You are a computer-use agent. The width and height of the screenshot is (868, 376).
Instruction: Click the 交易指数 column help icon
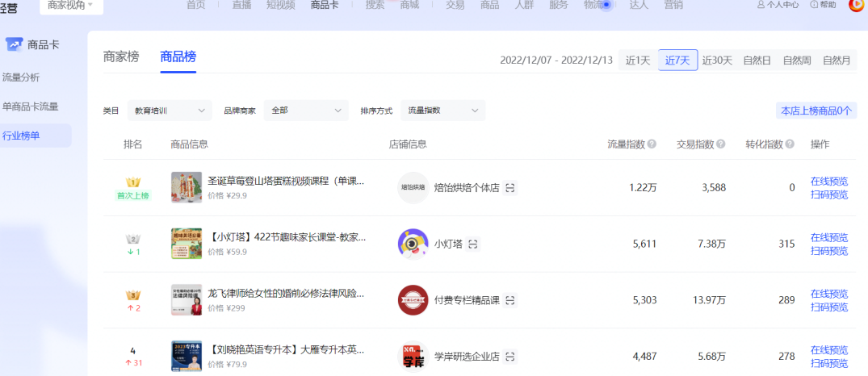[721, 144]
